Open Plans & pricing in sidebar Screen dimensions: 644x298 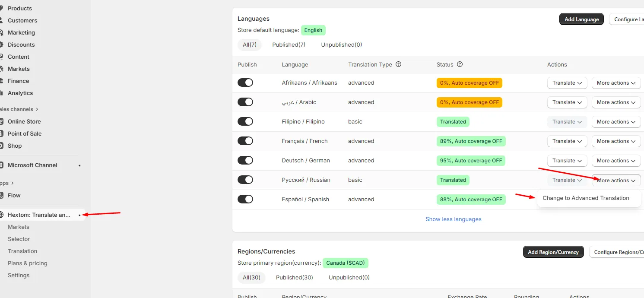pos(28,263)
